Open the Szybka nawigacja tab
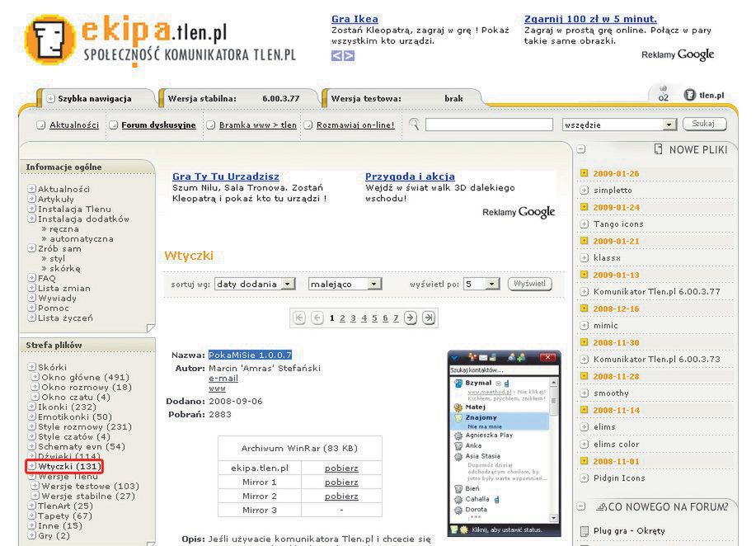Viewport: 756px width, 546px height. (95, 98)
